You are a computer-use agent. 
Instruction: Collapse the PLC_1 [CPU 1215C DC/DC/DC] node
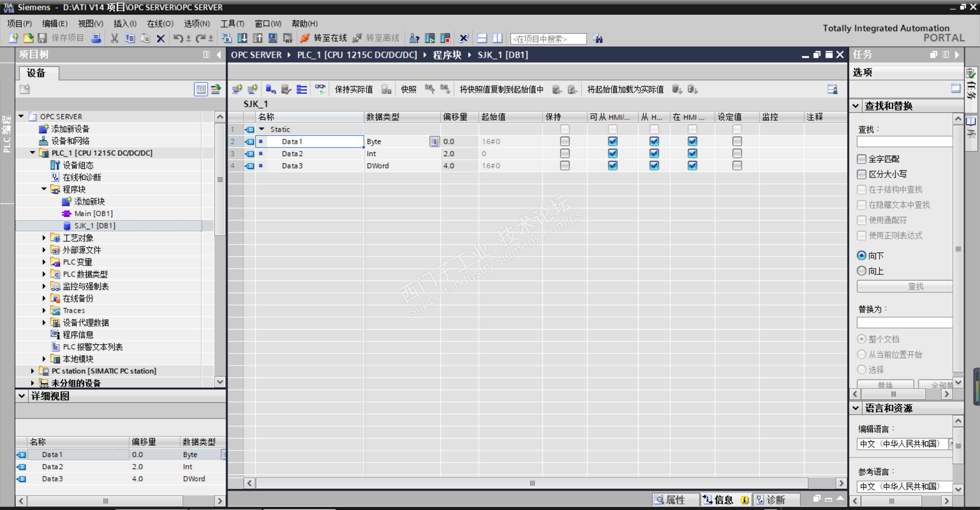pyautogui.click(x=33, y=153)
